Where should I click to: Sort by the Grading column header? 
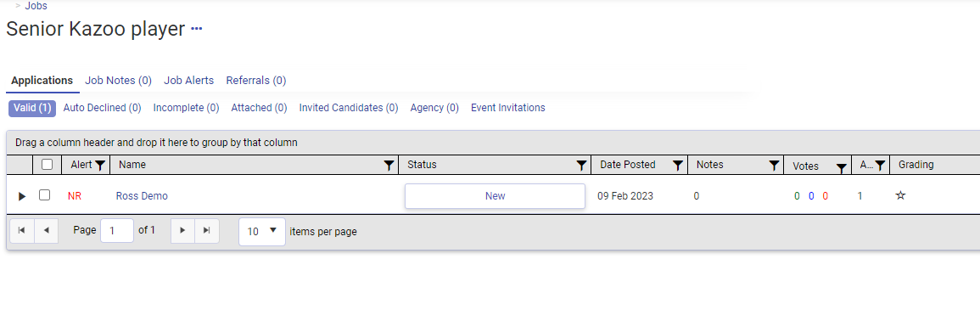pyautogui.click(x=916, y=165)
